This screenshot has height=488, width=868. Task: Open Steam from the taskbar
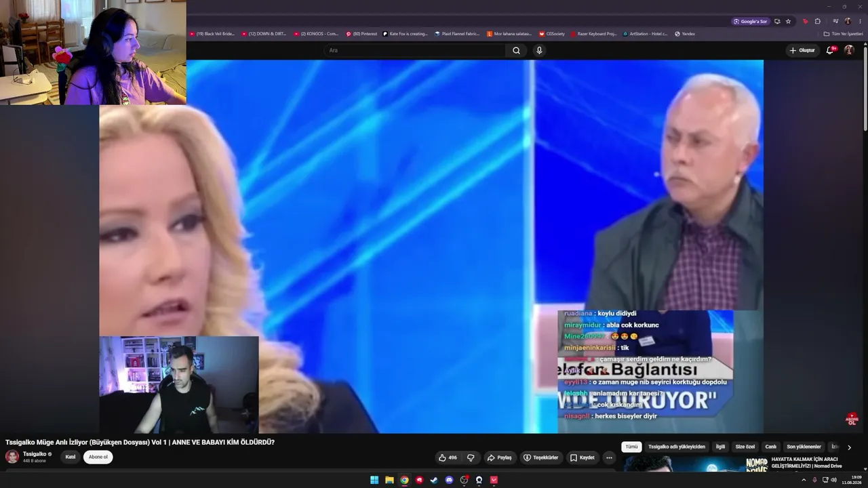click(x=434, y=480)
